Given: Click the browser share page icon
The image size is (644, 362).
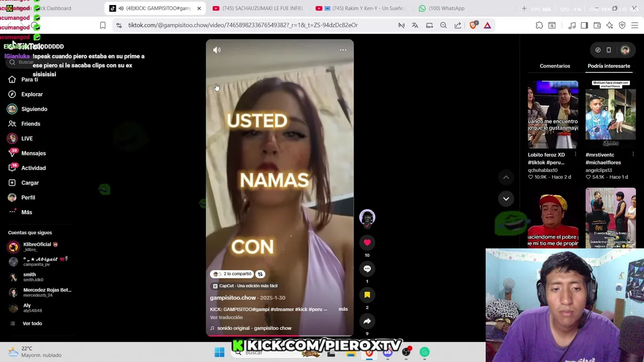Looking at the screenshot, I should point(457,25).
